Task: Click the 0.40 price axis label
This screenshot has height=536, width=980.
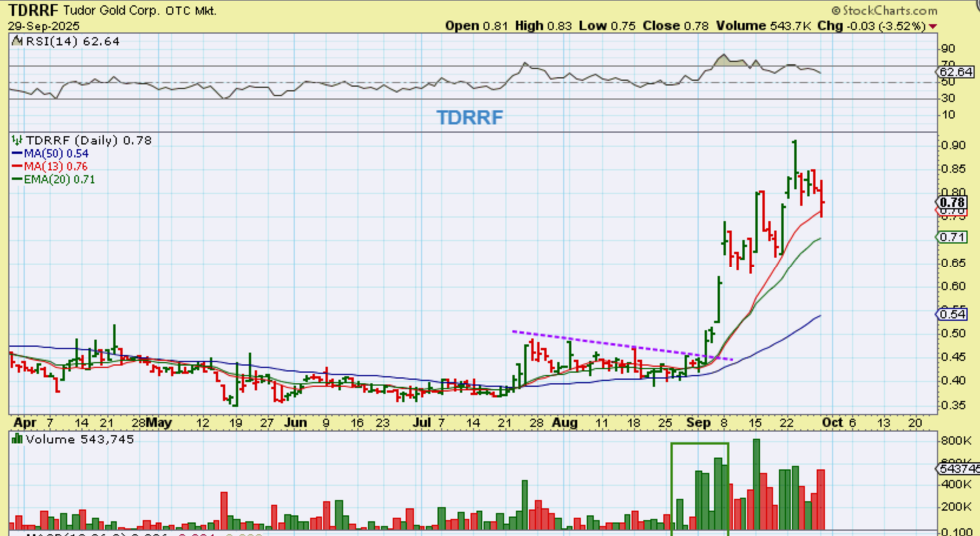Action: 953,381
